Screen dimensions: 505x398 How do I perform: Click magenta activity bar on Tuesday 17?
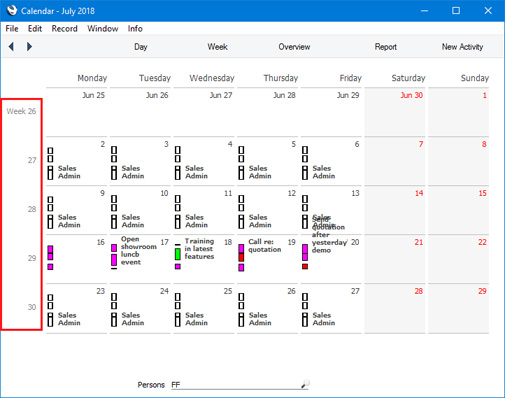pyautogui.click(x=114, y=259)
